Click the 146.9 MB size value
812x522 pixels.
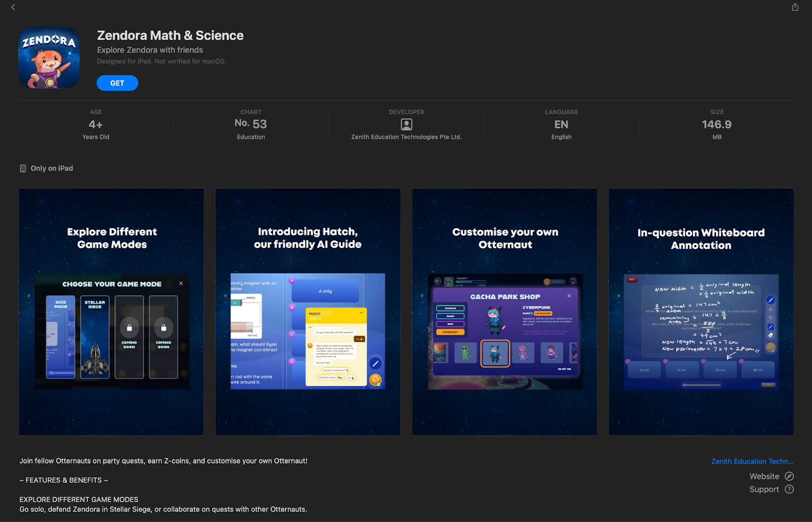point(717,124)
